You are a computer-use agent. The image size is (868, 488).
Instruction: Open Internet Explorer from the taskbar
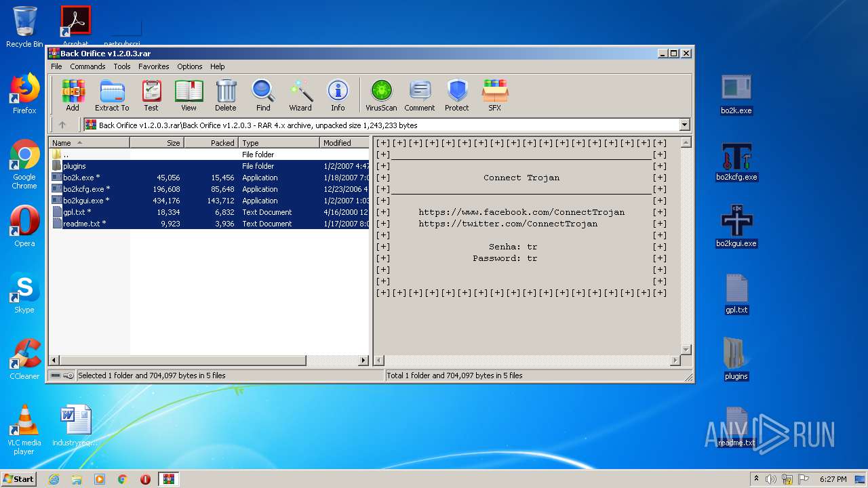(54, 479)
